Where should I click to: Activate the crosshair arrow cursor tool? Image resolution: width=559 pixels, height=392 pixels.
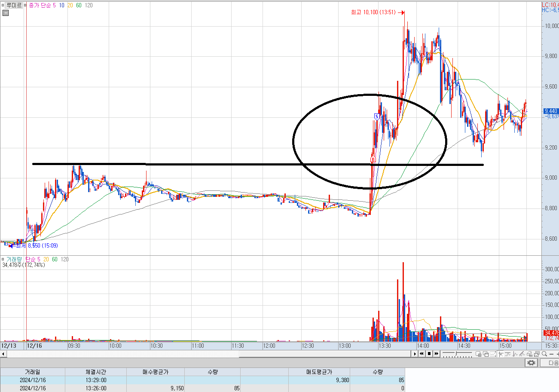501,354
